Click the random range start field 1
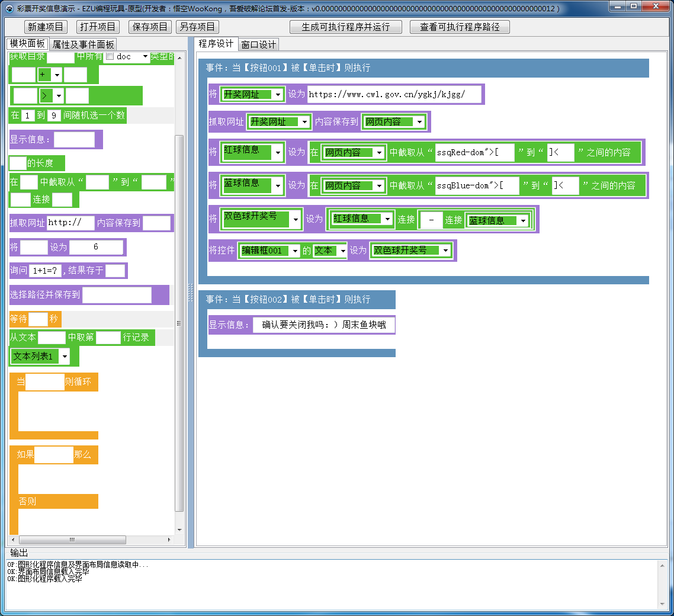The image size is (674, 616). (x=27, y=115)
